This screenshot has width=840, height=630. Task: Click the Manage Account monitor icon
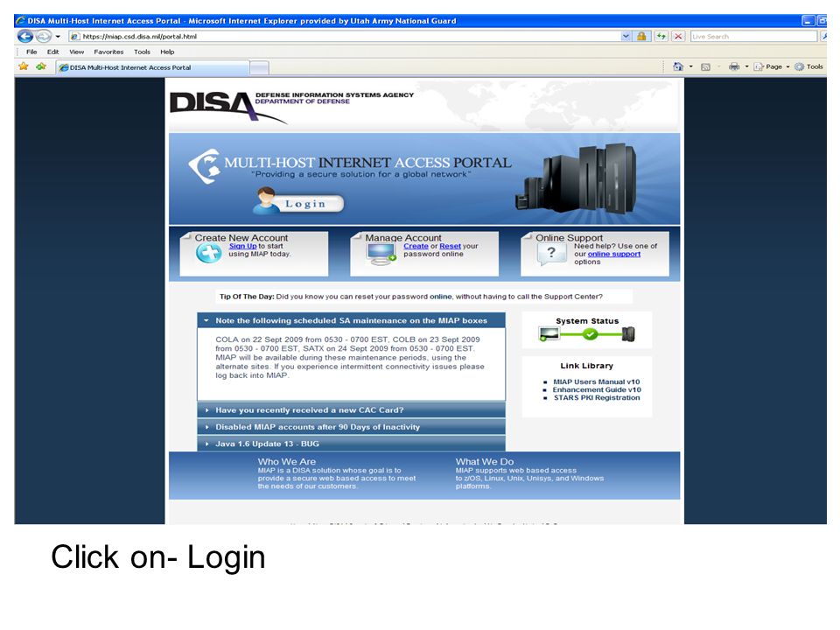coord(381,254)
